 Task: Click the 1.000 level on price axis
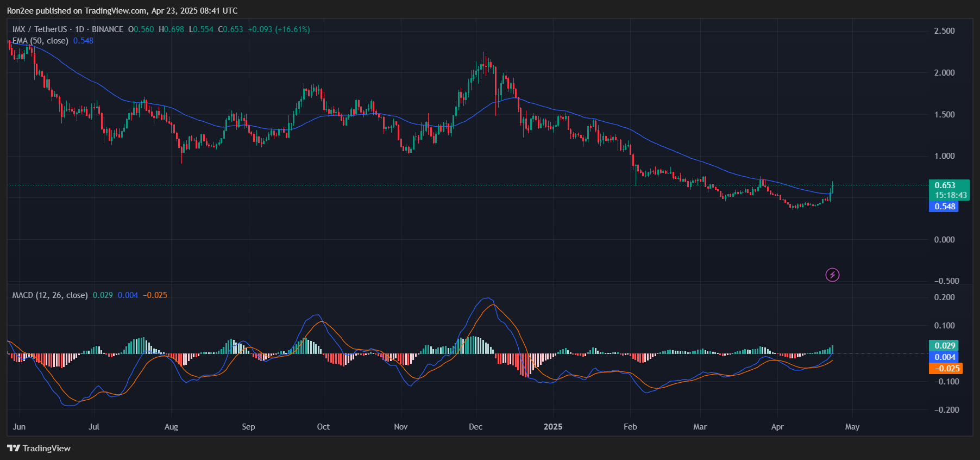[x=944, y=156]
